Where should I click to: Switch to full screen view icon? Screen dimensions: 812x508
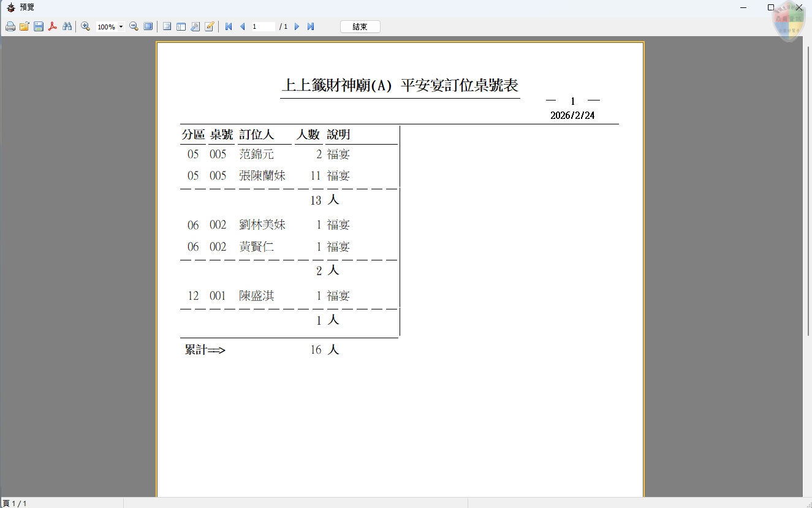pos(148,27)
